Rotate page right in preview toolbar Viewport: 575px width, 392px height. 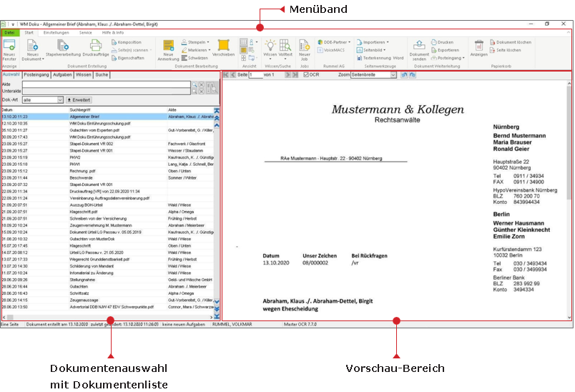click(413, 75)
